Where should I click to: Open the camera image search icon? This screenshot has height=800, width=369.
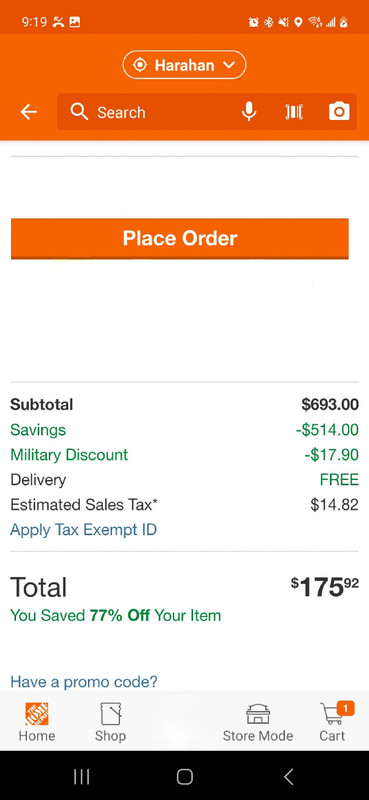point(339,111)
